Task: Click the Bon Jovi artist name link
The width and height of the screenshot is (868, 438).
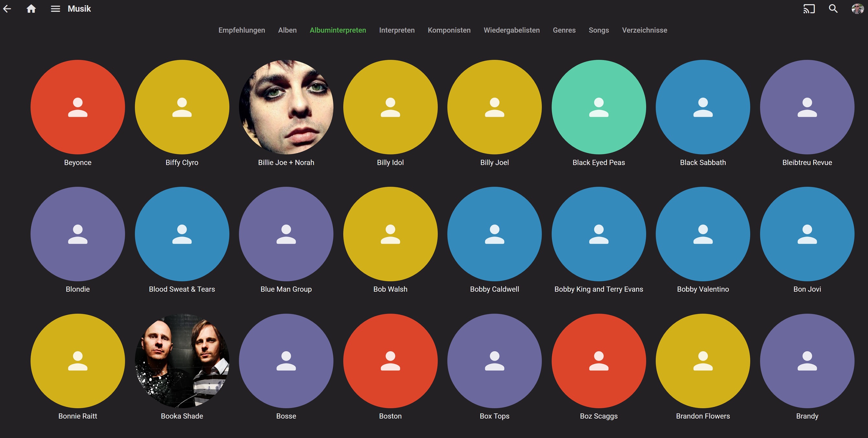Action: [x=807, y=289]
